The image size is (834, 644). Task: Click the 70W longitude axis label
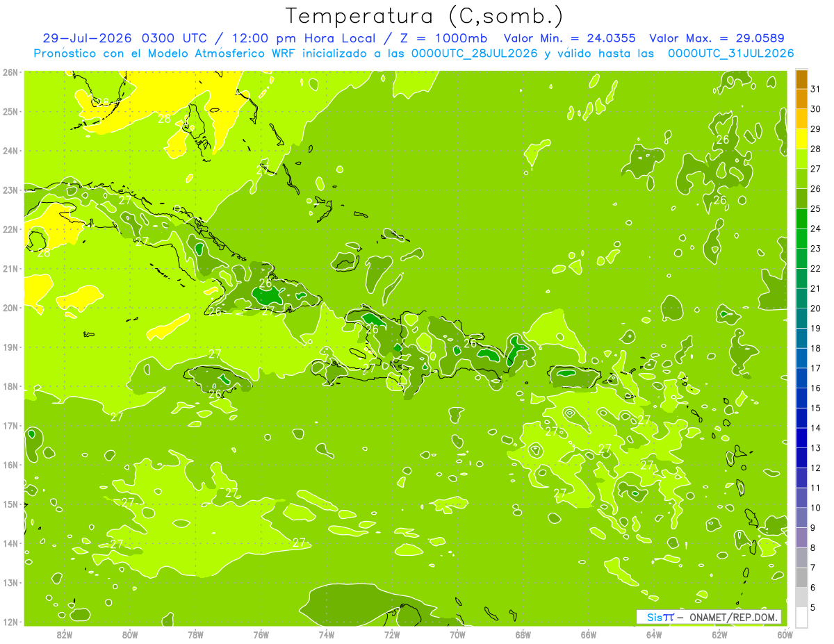(457, 634)
